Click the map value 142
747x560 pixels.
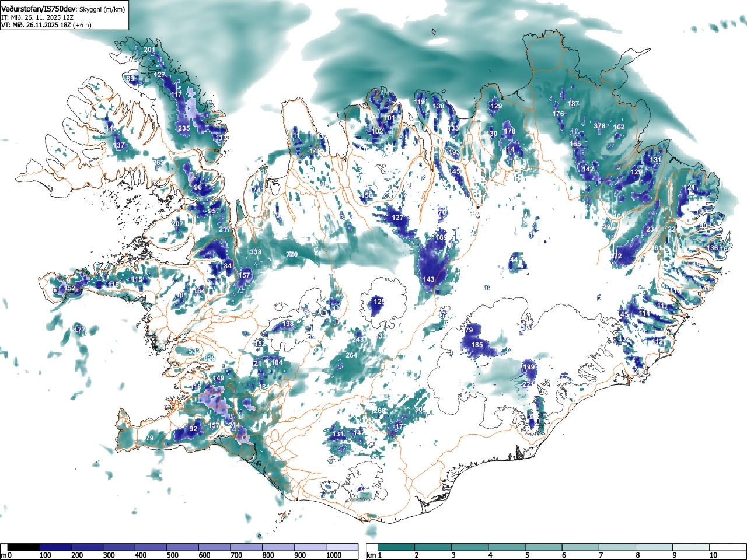click(x=588, y=169)
